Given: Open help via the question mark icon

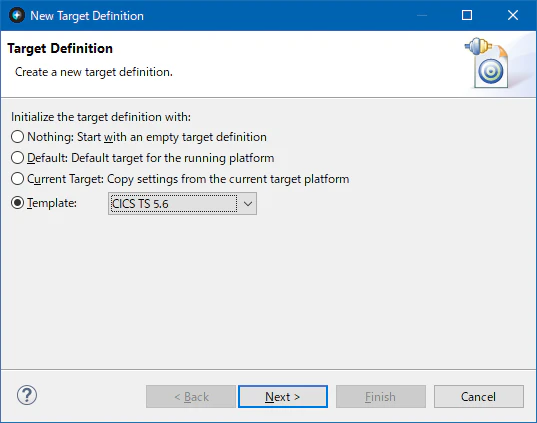Looking at the screenshot, I should (27, 395).
